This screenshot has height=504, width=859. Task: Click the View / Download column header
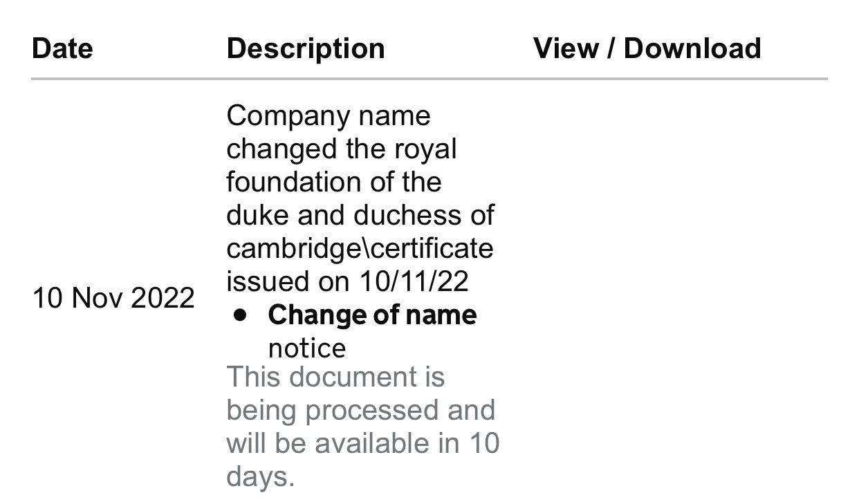point(647,48)
